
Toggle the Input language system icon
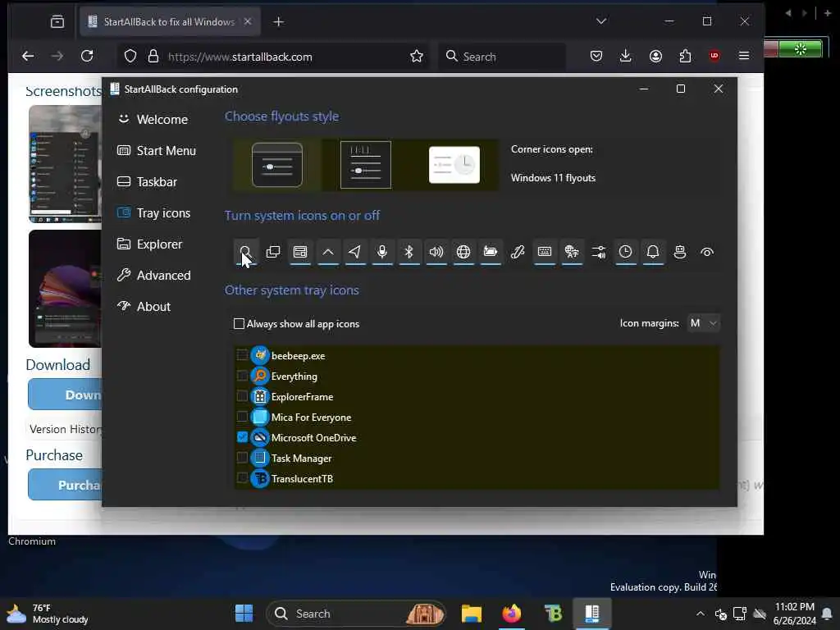point(572,252)
